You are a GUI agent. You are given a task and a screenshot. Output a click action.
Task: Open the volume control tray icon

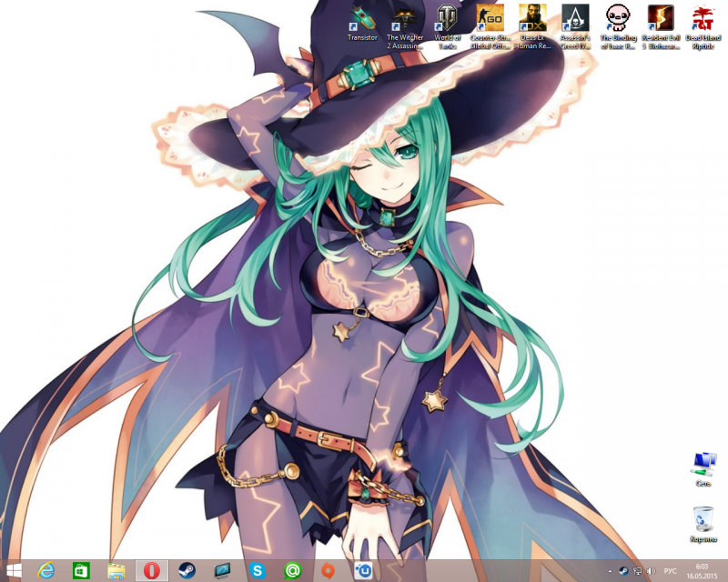pos(651,571)
